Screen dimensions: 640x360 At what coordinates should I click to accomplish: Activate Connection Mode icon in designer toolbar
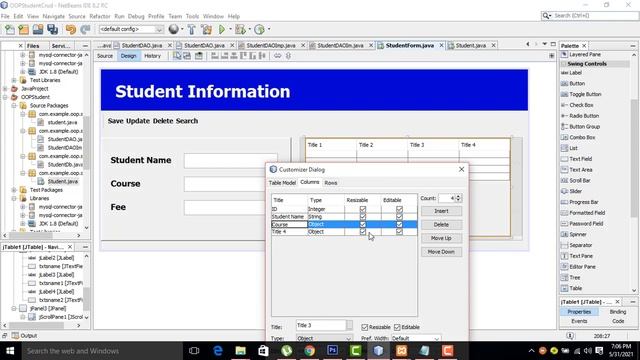coord(187,56)
